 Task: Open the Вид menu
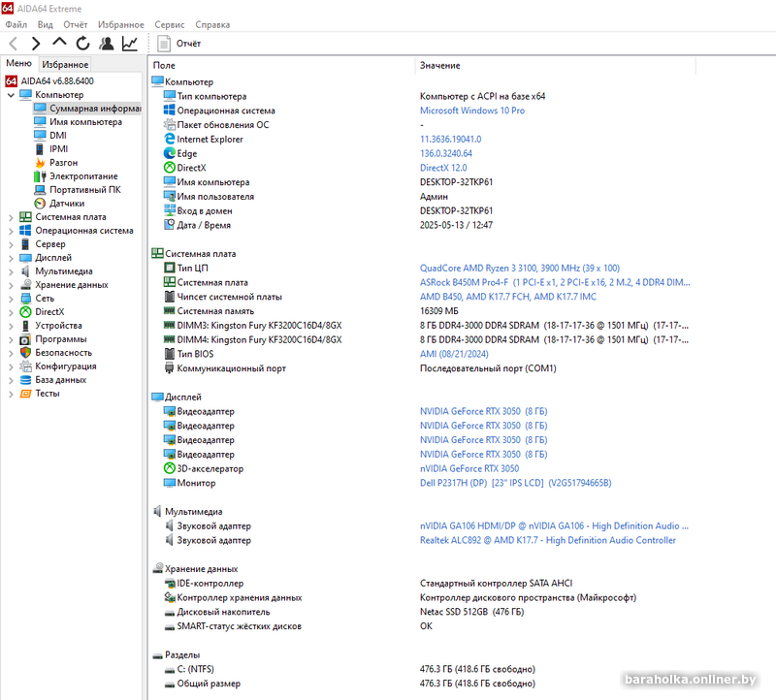(x=45, y=25)
